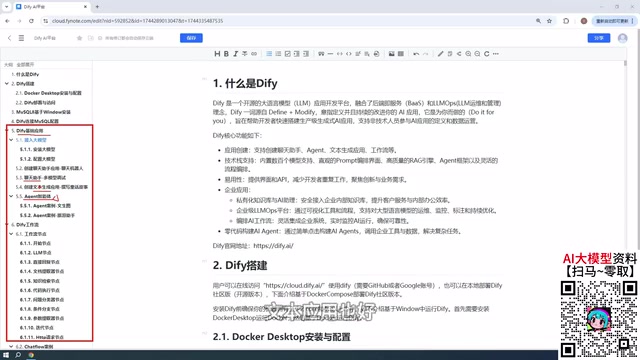Insert a task checklist item
The image size is (640, 360).
(287, 54)
